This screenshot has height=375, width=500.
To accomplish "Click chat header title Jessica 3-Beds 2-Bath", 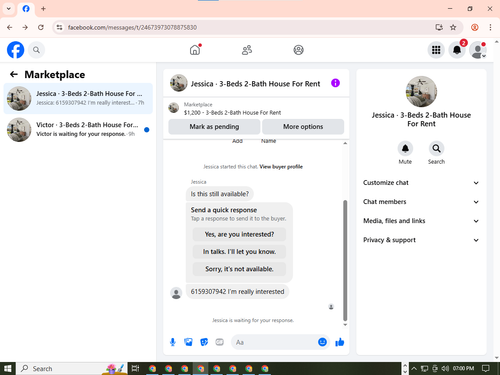I will [x=255, y=84].
